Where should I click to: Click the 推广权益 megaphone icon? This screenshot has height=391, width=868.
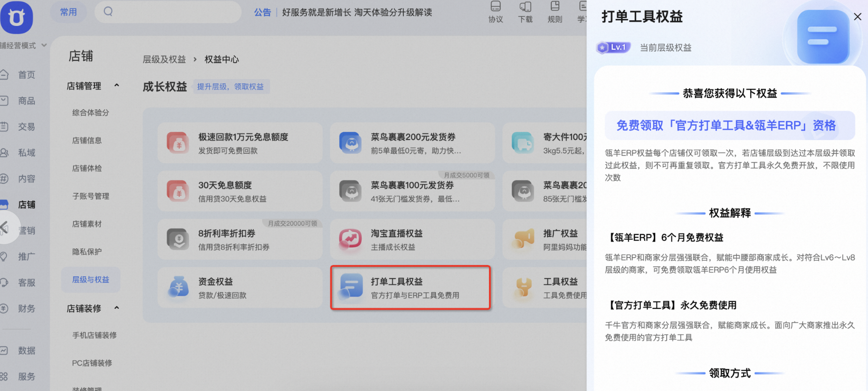pos(523,239)
